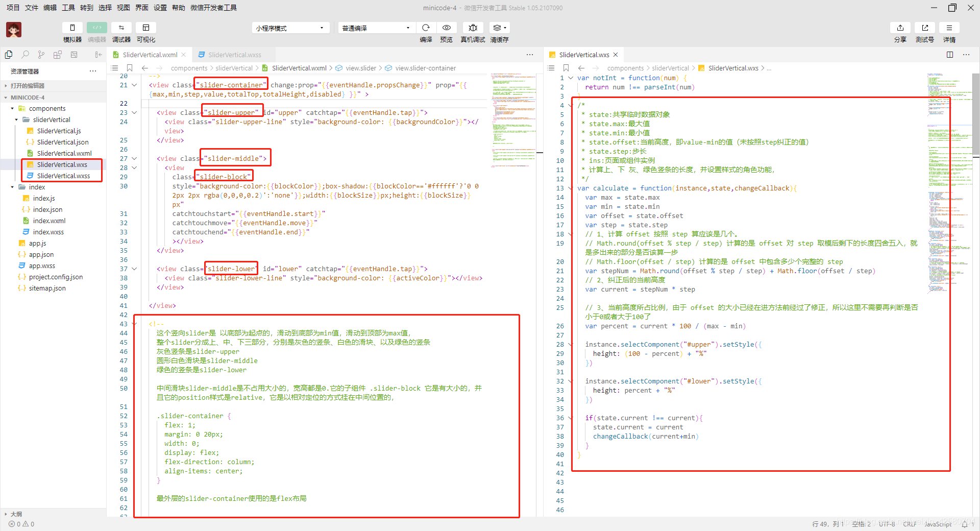Open the 小程序模式 mode dropdown
The height and width of the screenshot is (531, 980).
[290, 28]
